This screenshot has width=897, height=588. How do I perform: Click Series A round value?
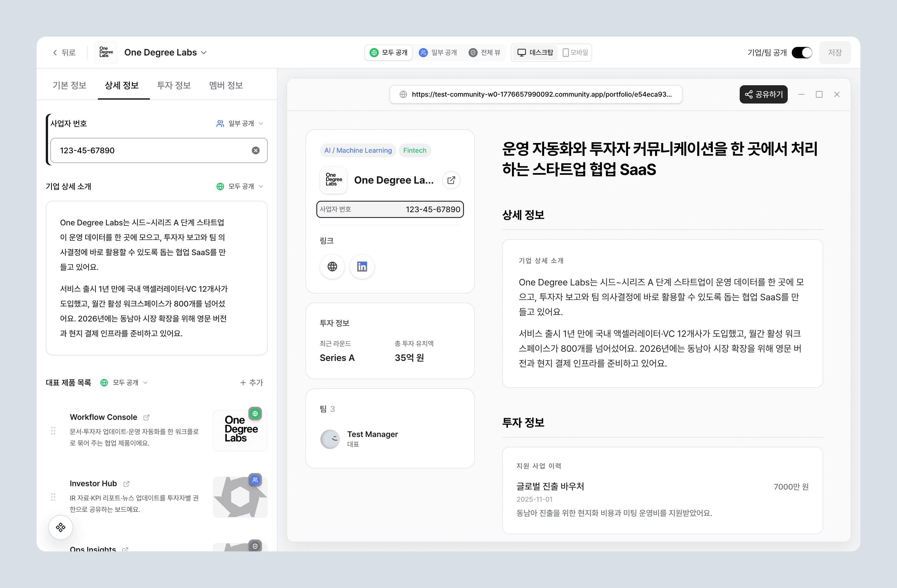tap(337, 358)
